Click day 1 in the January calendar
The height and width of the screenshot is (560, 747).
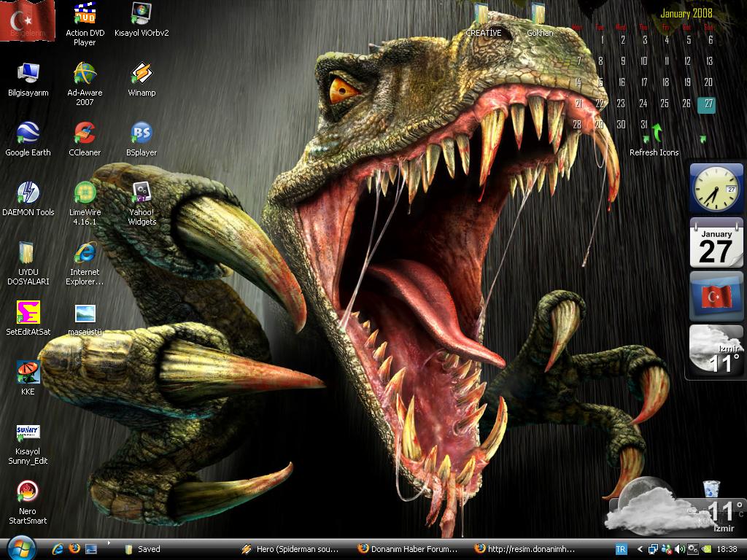[602, 40]
